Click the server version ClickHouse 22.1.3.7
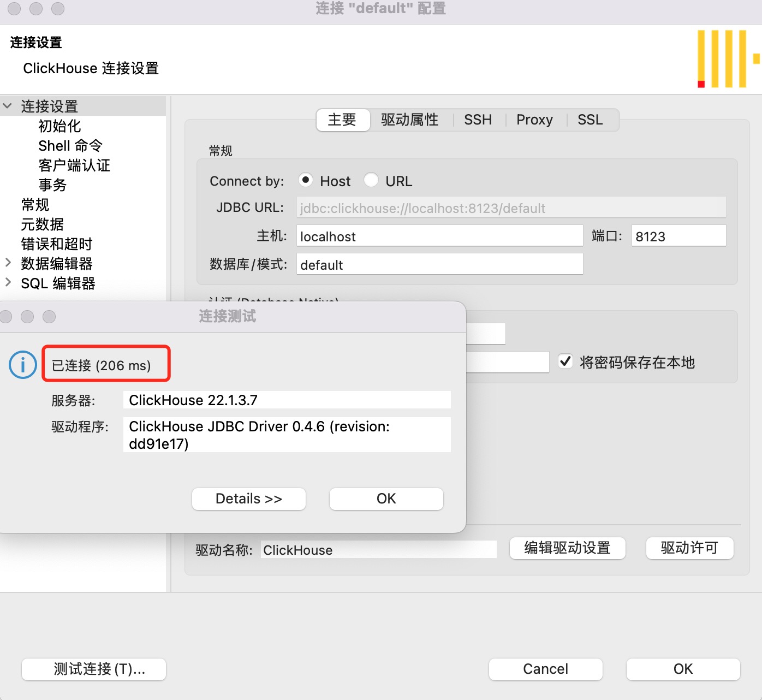Image resolution: width=762 pixels, height=700 pixels. (x=287, y=400)
